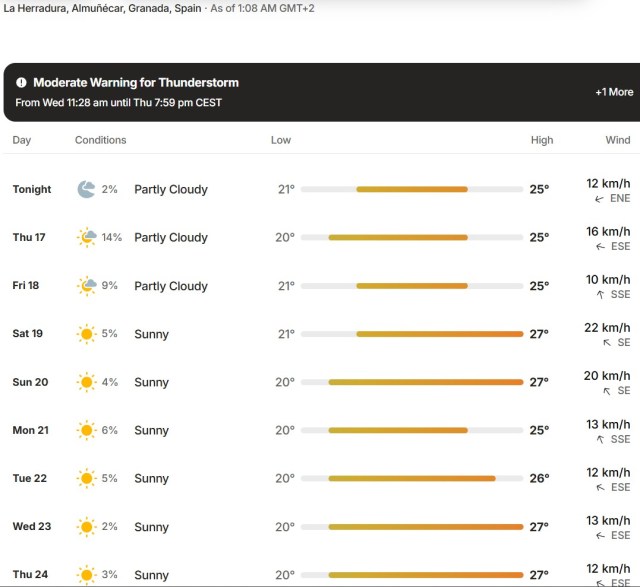Click the La Herradura location text
The height and width of the screenshot is (587, 640).
[x=102, y=8]
